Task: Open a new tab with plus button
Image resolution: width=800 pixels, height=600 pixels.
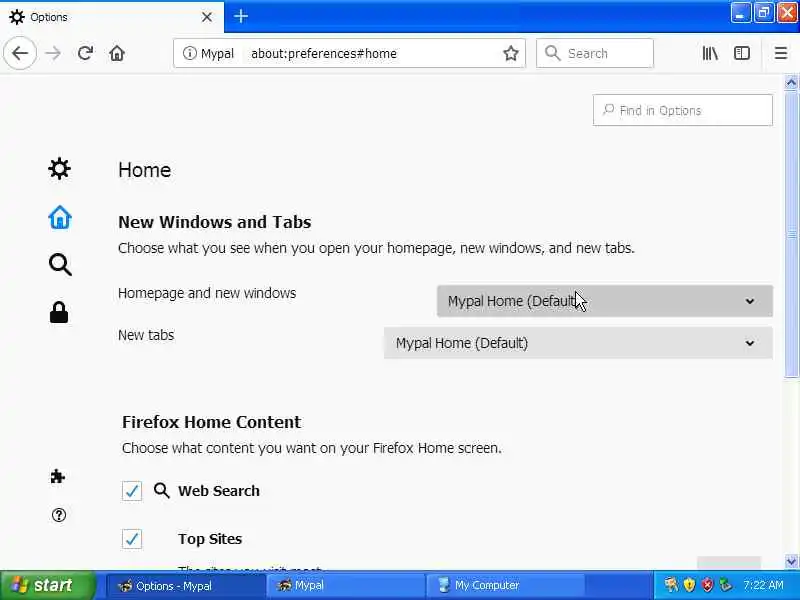Action: 241,16
